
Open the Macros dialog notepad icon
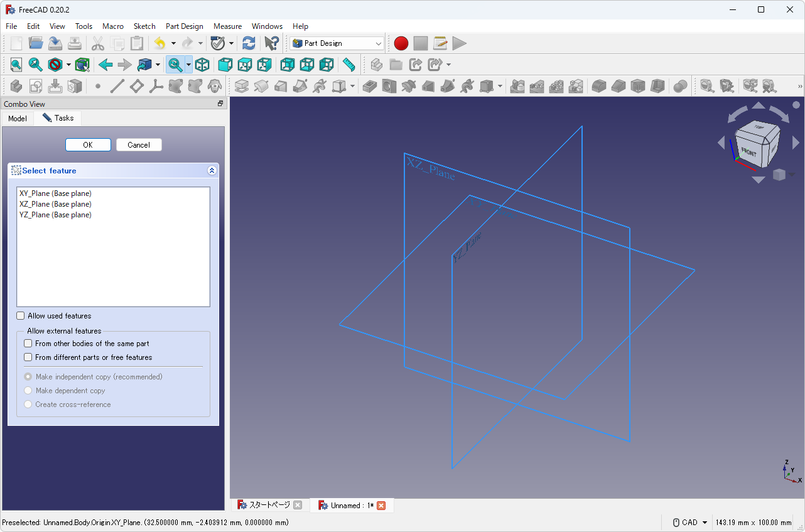click(x=440, y=43)
